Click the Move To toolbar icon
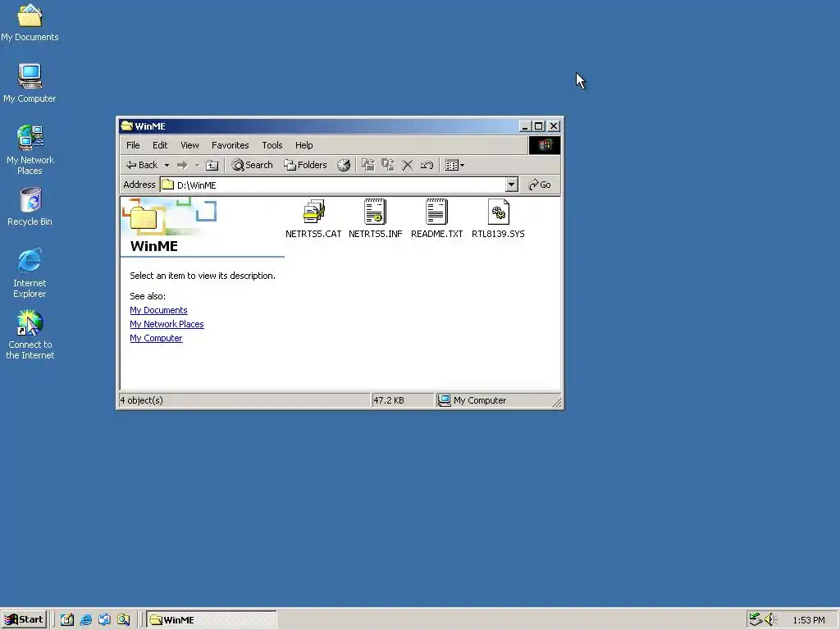This screenshot has width=840, height=630. click(x=368, y=165)
